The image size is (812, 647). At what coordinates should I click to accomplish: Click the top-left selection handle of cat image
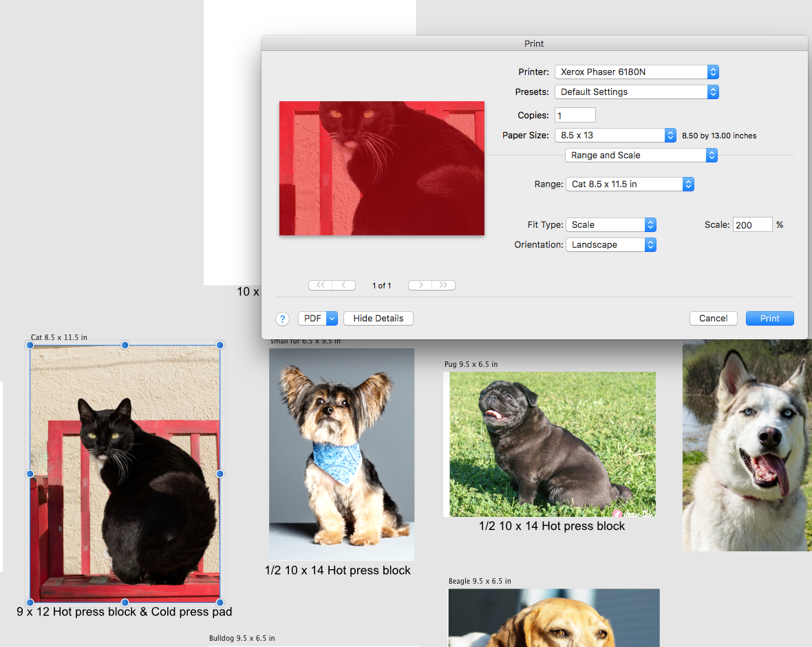[30, 345]
